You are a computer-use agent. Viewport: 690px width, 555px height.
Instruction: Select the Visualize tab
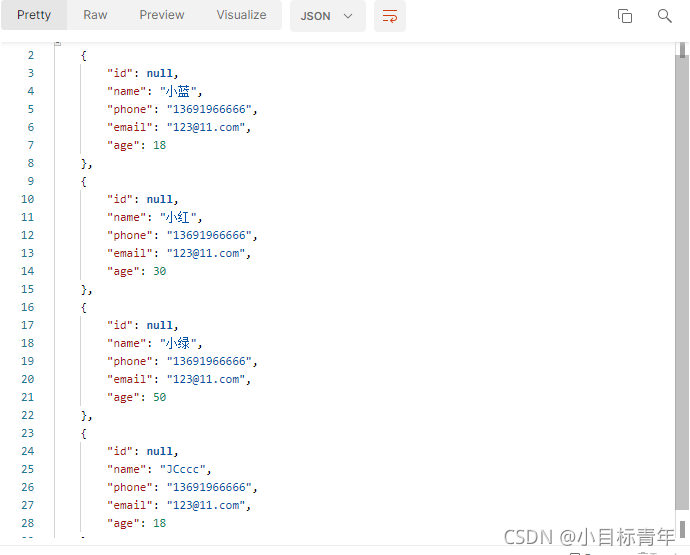click(x=241, y=15)
